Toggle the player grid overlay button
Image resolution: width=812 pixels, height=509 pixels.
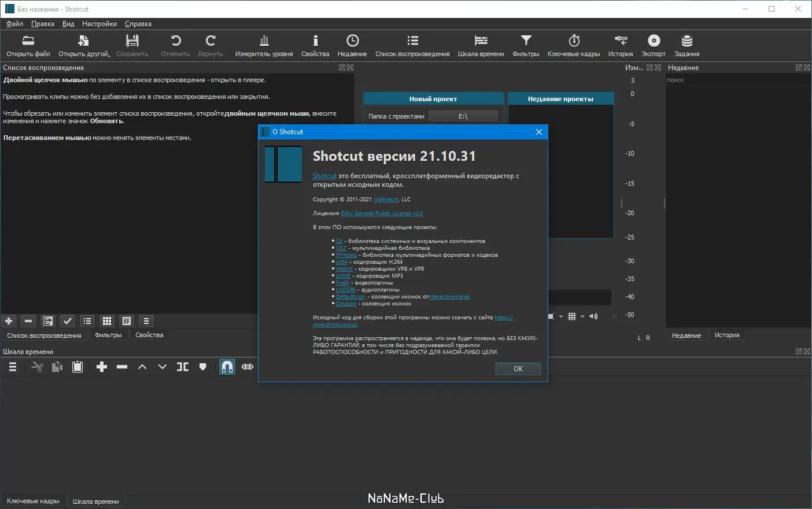572,316
